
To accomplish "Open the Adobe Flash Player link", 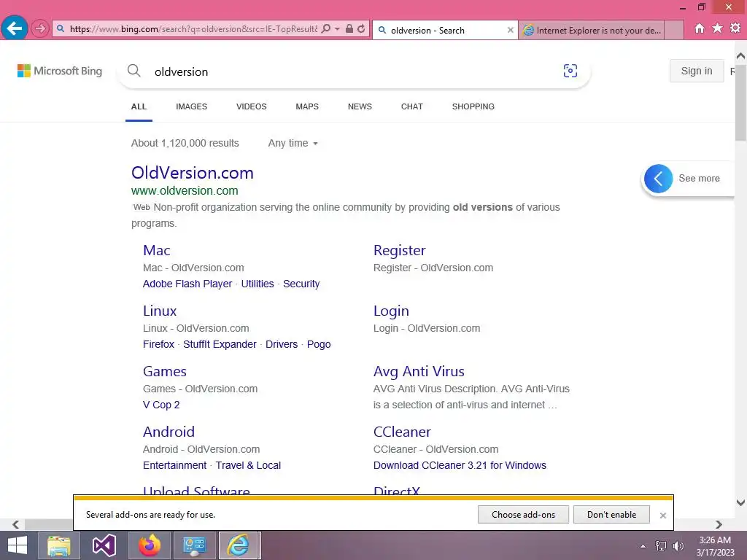I will point(187,284).
